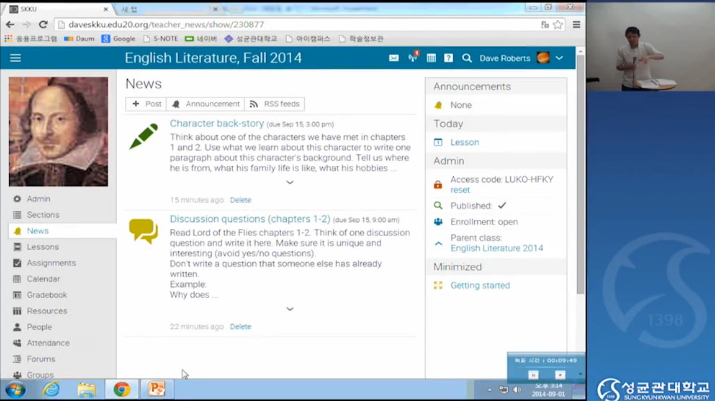Expand the Discussion questions post
This screenshot has width=715, height=401.
290,309
